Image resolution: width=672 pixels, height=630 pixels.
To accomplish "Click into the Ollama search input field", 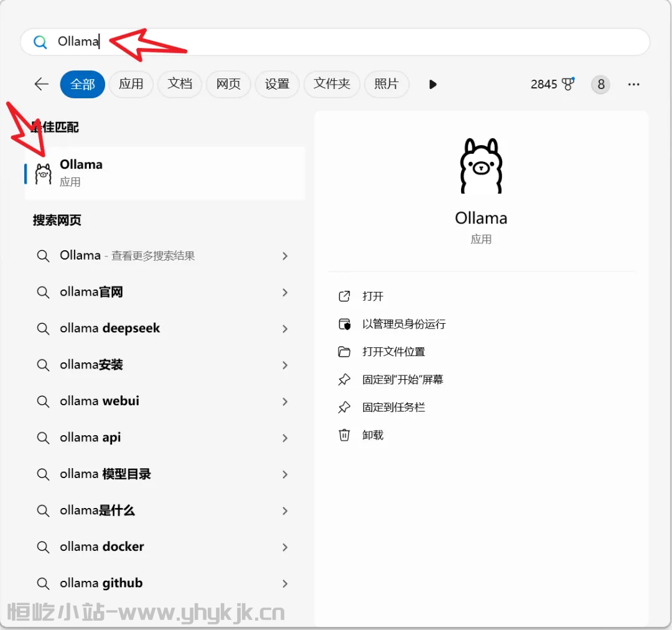I will (x=335, y=42).
